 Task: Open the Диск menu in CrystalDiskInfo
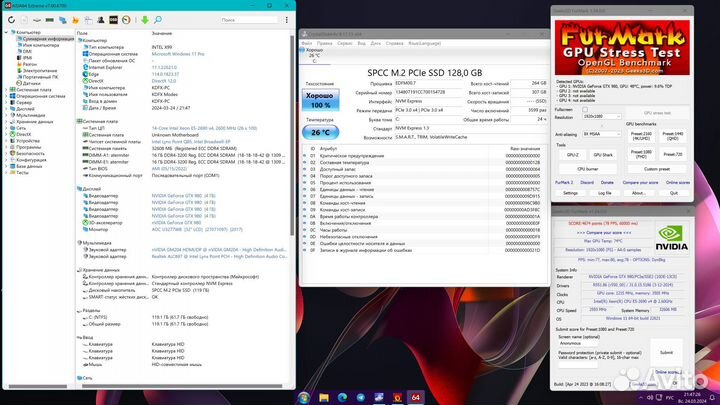click(376, 43)
